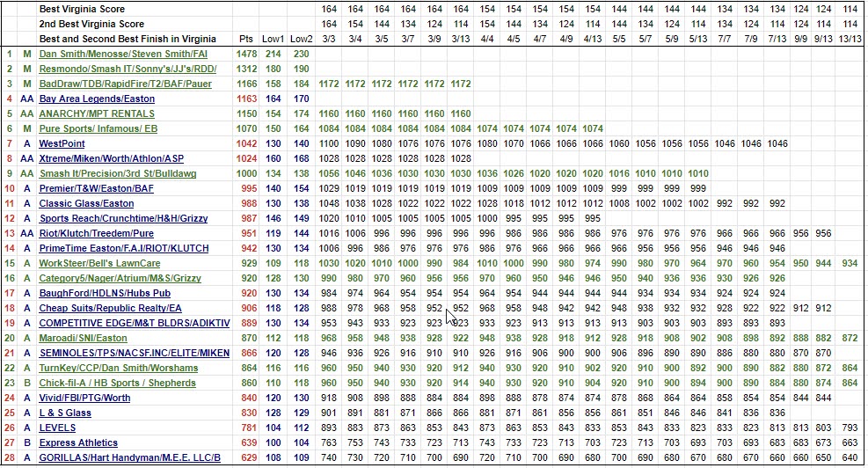Select the 3/3 finish column header
The height and width of the screenshot is (468, 868).
pyautogui.click(x=329, y=39)
